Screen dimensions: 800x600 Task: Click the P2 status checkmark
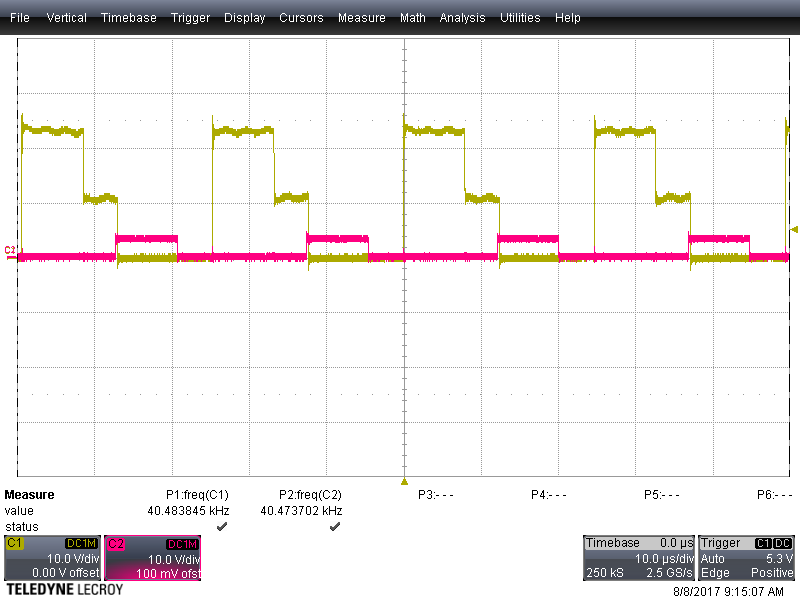(x=335, y=527)
